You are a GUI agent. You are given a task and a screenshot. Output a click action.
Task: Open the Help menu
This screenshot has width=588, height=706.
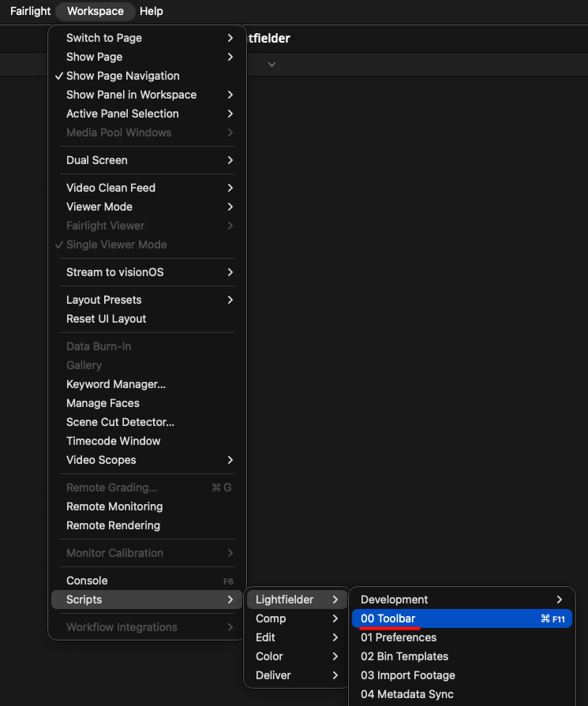151,11
